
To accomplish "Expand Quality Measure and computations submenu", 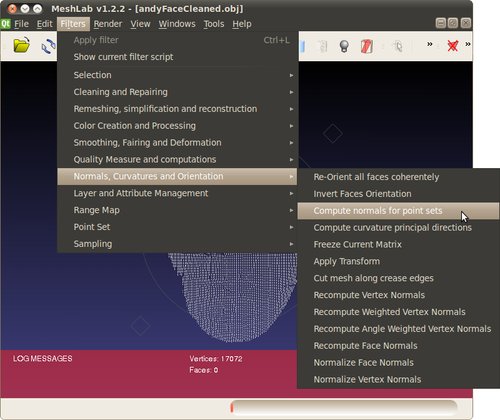I will [178, 160].
